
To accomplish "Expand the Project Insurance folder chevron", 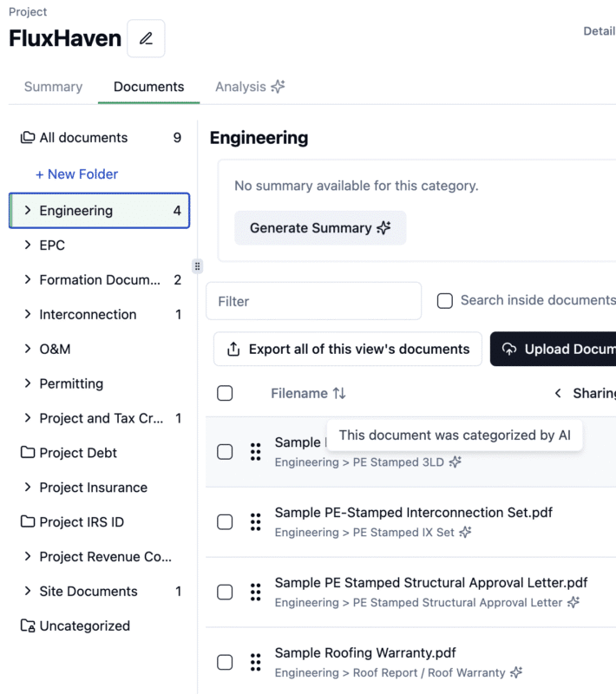I will coord(28,488).
